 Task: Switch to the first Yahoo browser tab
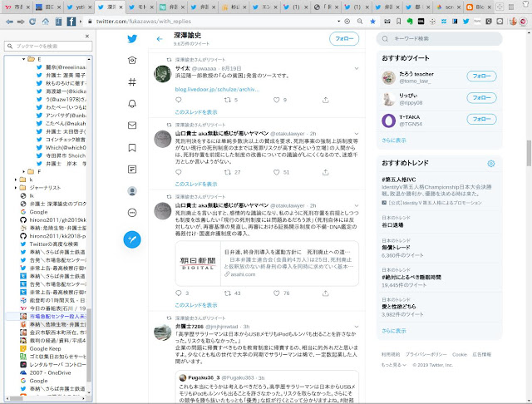click(x=17, y=7)
